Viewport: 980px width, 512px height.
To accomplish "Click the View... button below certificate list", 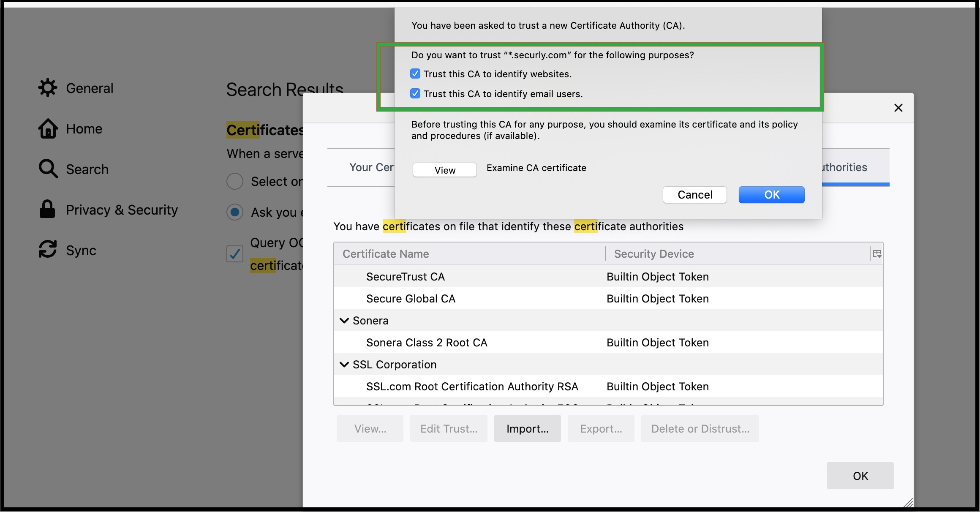I will coord(370,428).
